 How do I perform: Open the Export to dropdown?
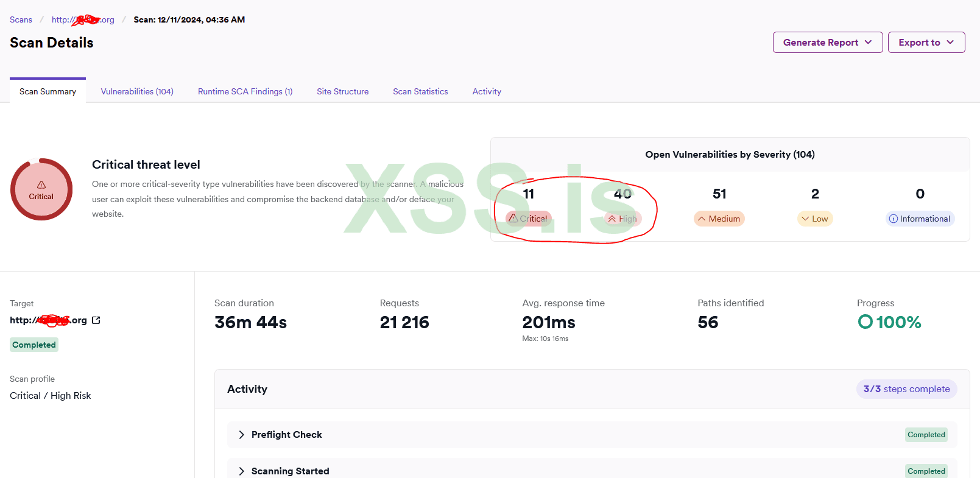(926, 43)
